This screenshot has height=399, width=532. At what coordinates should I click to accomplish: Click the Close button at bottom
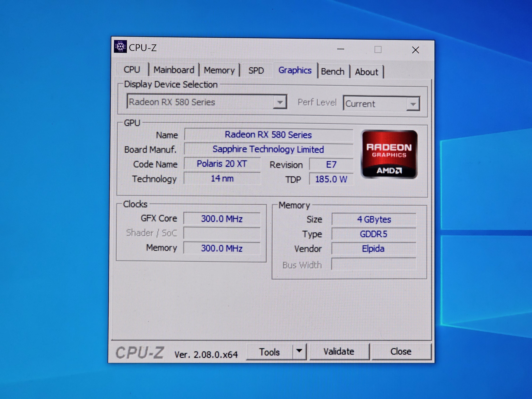pyautogui.click(x=401, y=352)
